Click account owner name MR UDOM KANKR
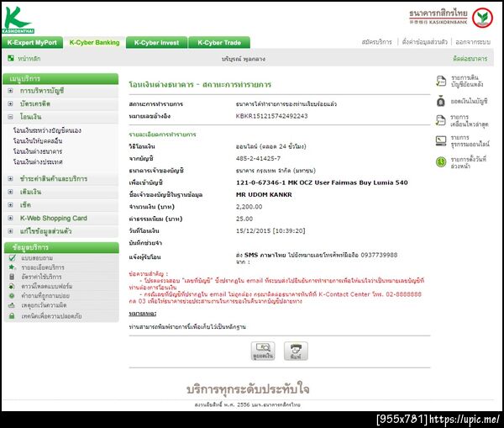Viewport: 504px width, 428px height. [264, 195]
